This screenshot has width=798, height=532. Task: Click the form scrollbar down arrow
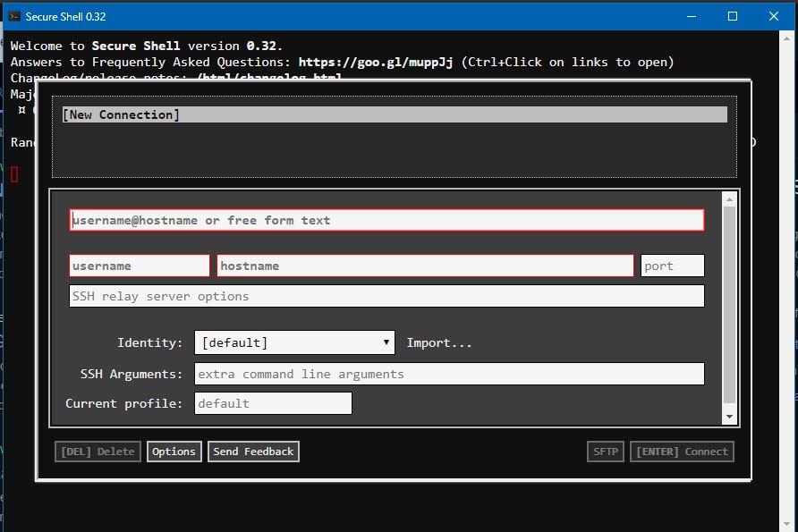(729, 417)
